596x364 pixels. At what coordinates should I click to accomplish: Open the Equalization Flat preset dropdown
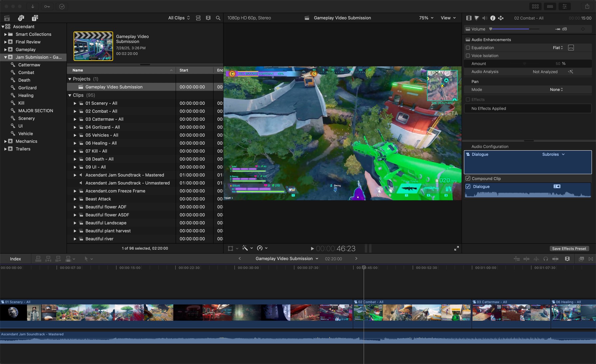(x=558, y=48)
